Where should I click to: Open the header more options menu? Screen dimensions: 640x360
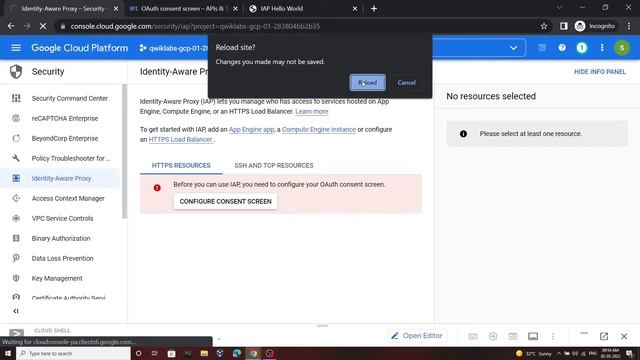pyautogui.click(x=602, y=48)
